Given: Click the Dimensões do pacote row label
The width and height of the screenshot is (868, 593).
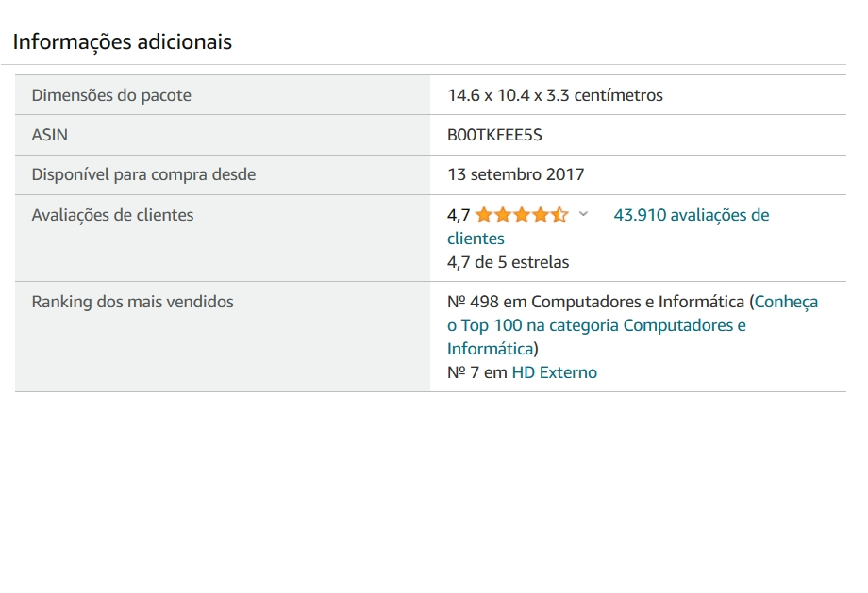Looking at the screenshot, I should tap(111, 95).
